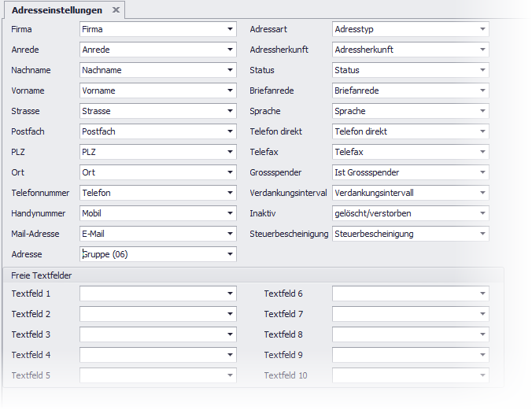Expand the Adressherkunft combo box
The width and height of the screenshot is (532, 410).
(482, 50)
